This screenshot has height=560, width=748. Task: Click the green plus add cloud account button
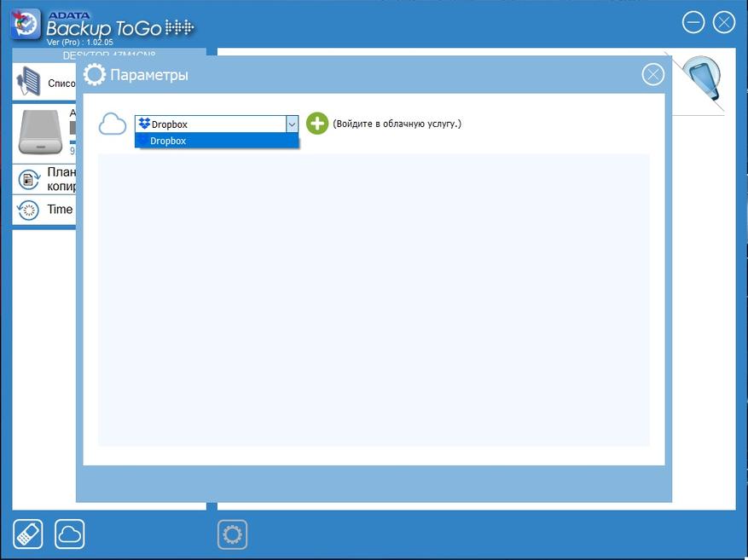(317, 124)
